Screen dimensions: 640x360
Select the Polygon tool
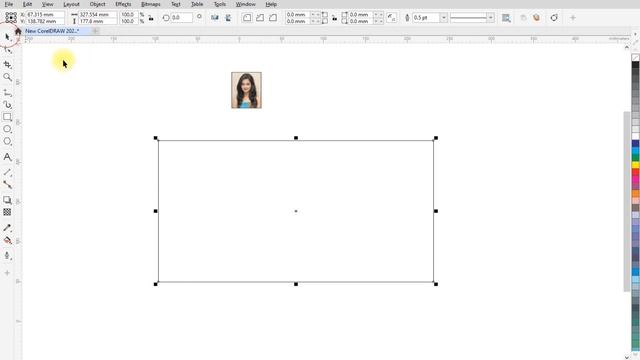(x=7, y=141)
